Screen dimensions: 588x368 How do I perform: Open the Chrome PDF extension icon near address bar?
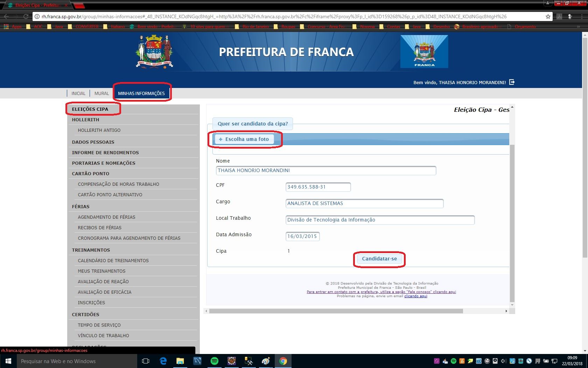click(x=559, y=16)
